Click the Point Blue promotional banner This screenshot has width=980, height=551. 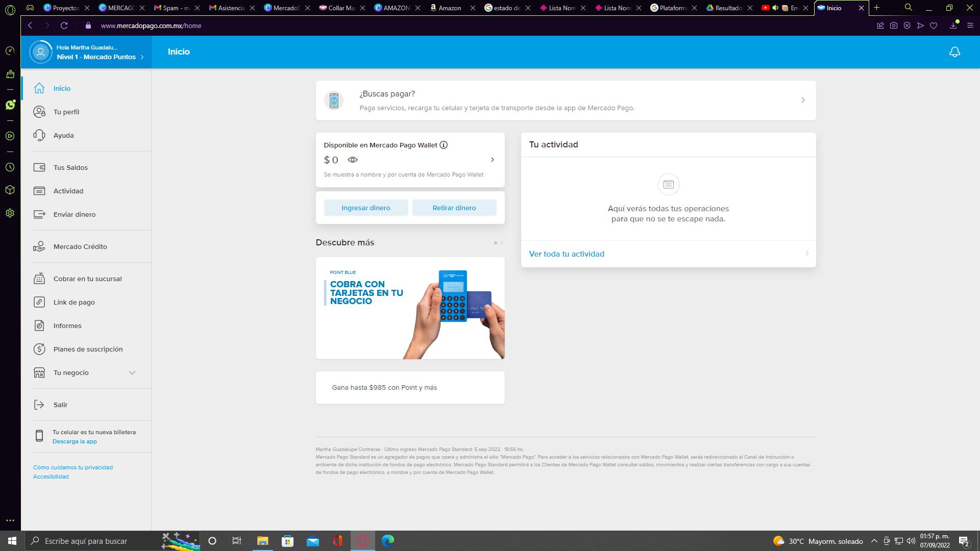pyautogui.click(x=410, y=308)
